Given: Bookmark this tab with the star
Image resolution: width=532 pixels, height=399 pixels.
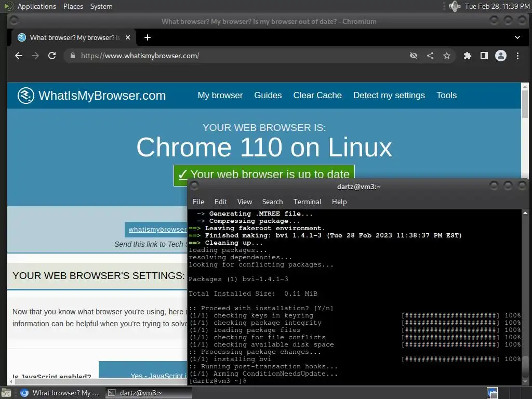Looking at the screenshot, I should coord(447,56).
